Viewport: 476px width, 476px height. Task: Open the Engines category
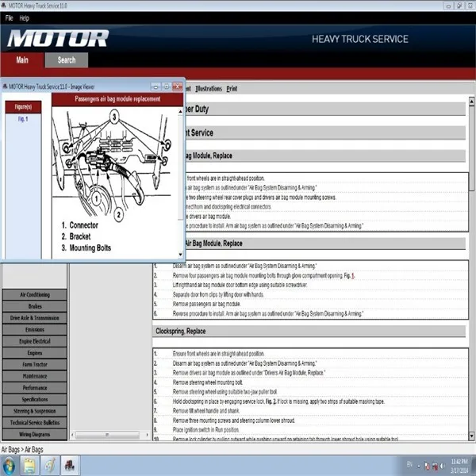pyautogui.click(x=35, y=353)
